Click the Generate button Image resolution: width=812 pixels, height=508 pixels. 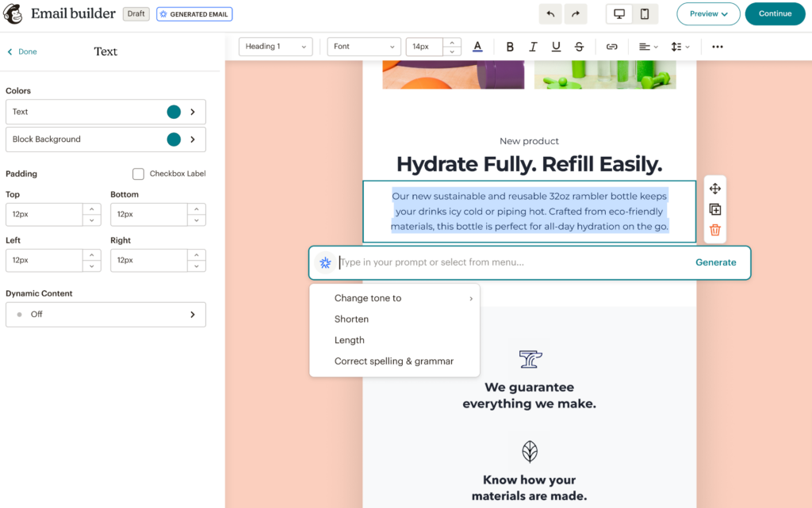pos(716,262)
